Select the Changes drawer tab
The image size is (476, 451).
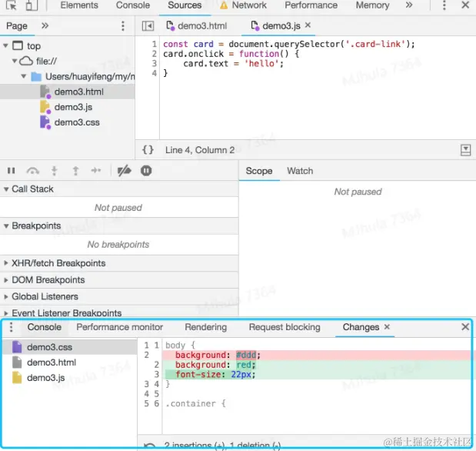pos(361,327)
